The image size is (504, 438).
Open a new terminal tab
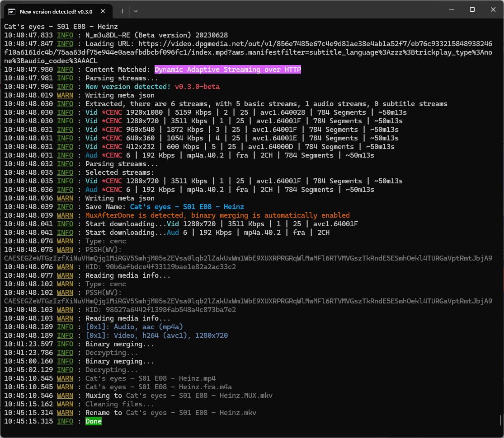coord(122,11)
